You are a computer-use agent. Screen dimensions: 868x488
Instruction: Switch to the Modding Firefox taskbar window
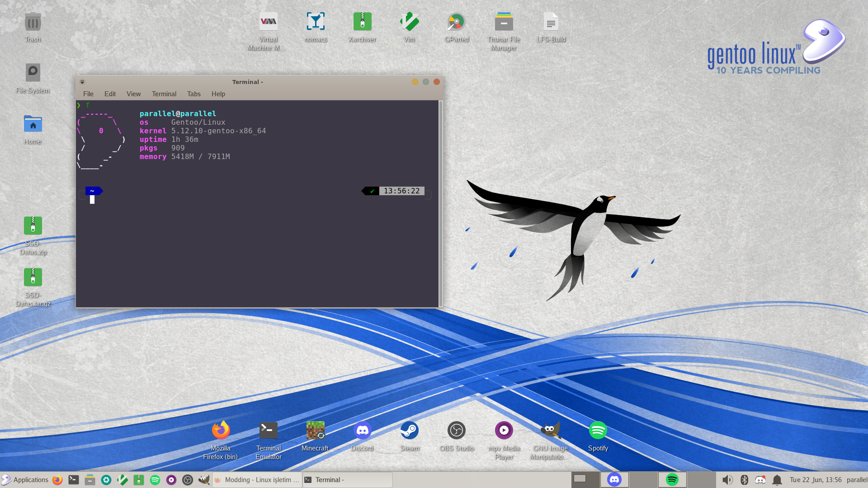tap(257, 480)
